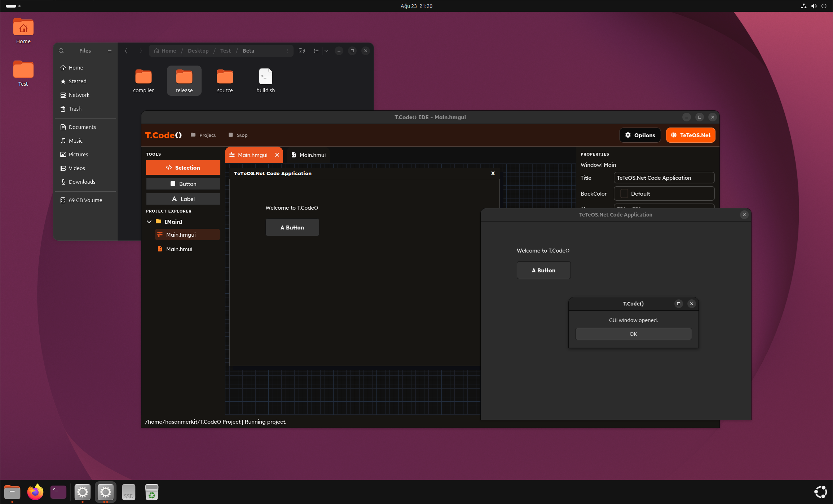The width and height of the screenshot is (833, 504).
Task: Open the Trash icon in dock
Action: coord(152,492)
